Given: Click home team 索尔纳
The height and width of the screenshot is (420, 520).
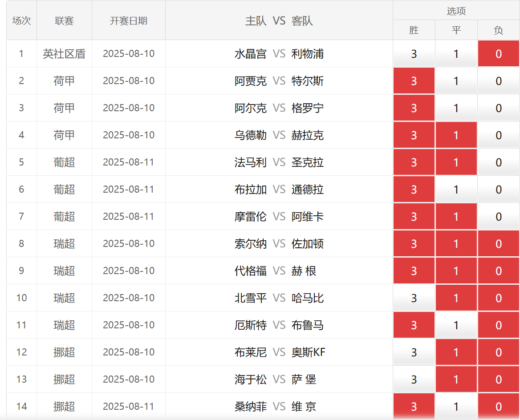Looking at the screenshot, I should click(x=250, y=244).
